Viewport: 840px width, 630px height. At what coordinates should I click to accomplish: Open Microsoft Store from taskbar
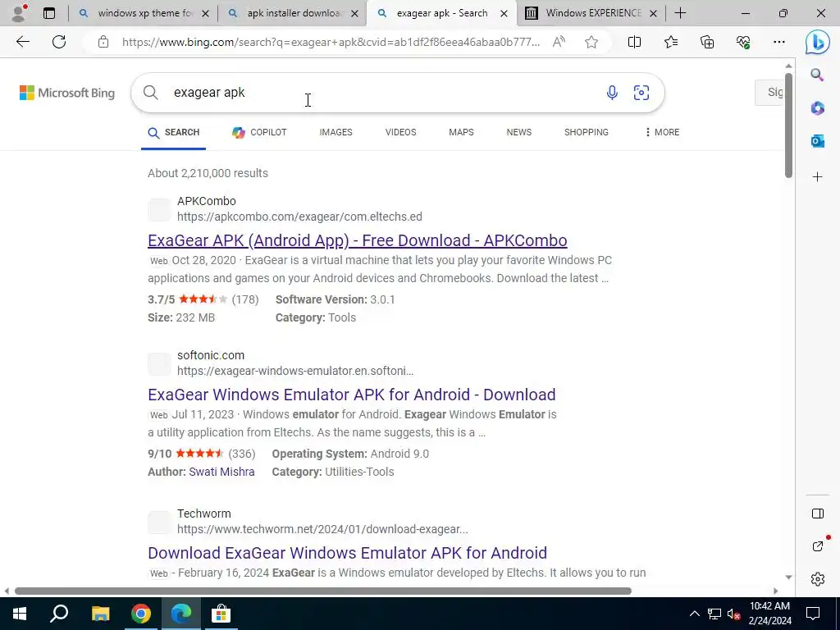coord(221,614)
